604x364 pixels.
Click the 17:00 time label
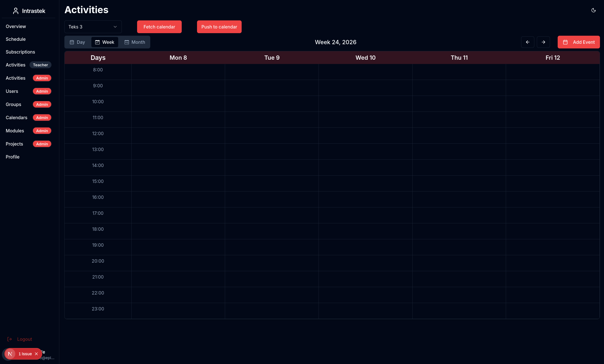98,213
